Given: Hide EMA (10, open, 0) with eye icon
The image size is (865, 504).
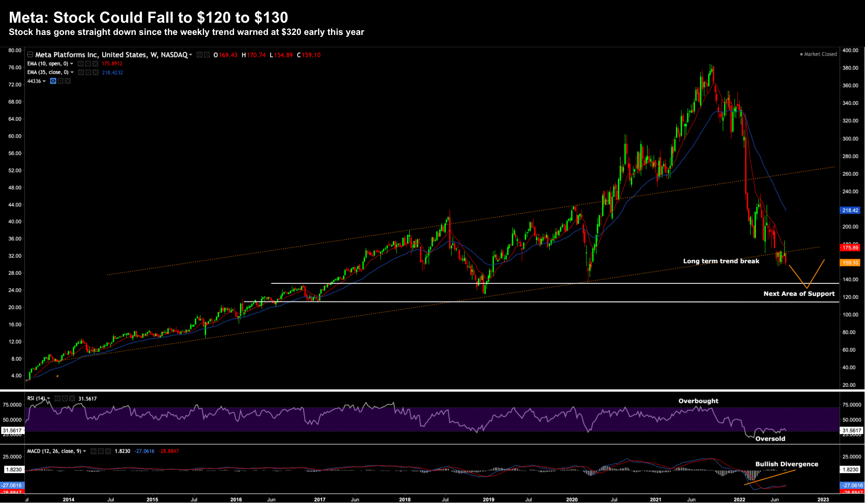Looking at the screenshot, I should pos(81,64).
